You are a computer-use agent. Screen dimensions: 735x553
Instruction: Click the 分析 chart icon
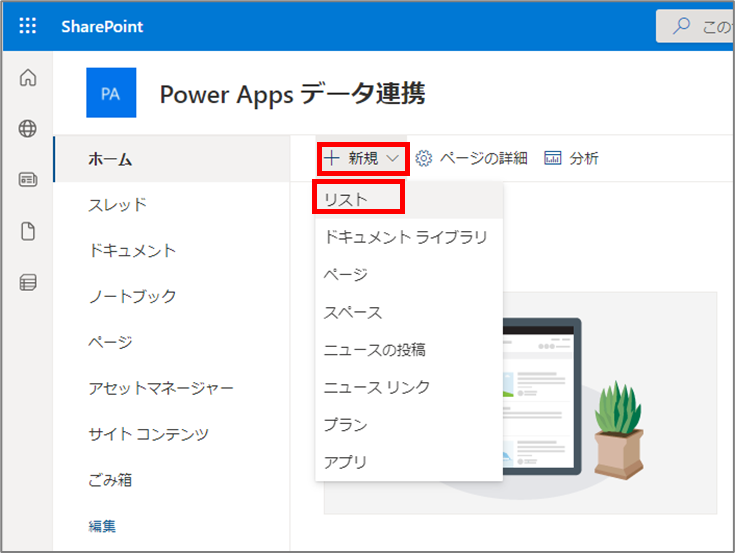(553, 158)
